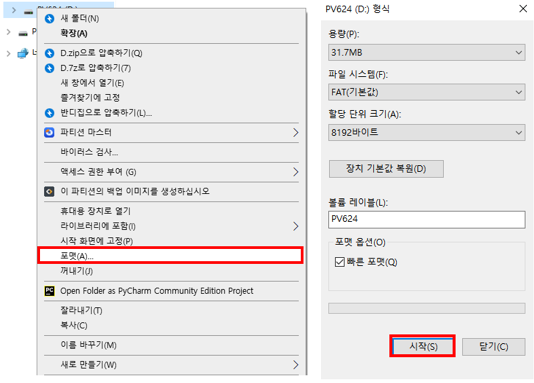Choose 이름 바꾸기(M) in the context menu
This screenshot has height=383, width=534.
click(x=171, y=345)
